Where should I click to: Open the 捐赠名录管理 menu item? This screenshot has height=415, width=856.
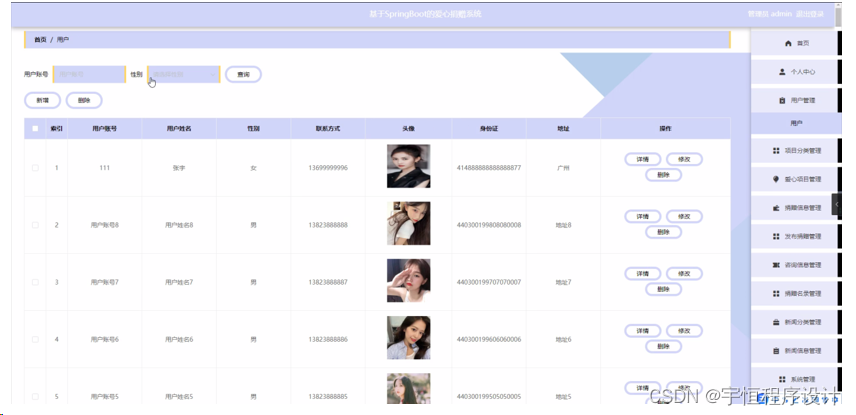coord(794,294)
